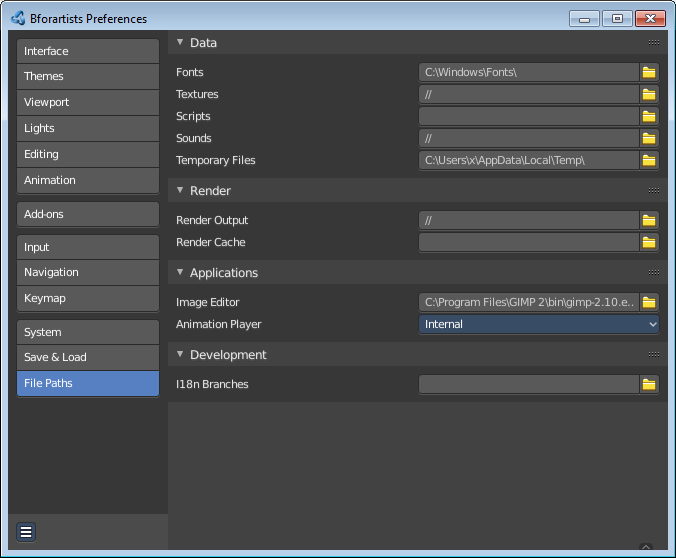Open the Animation Player dropdown

coord(539,324)
